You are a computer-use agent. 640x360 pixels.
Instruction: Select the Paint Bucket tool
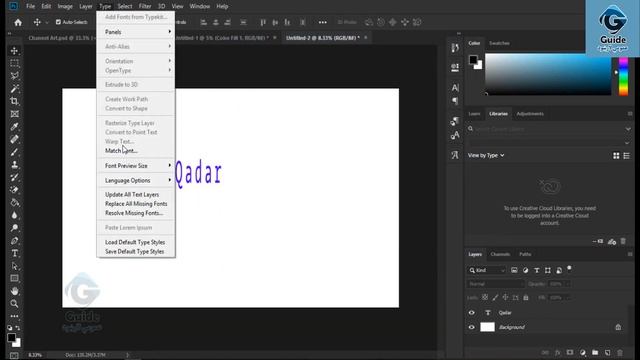[x=14, y=202]
